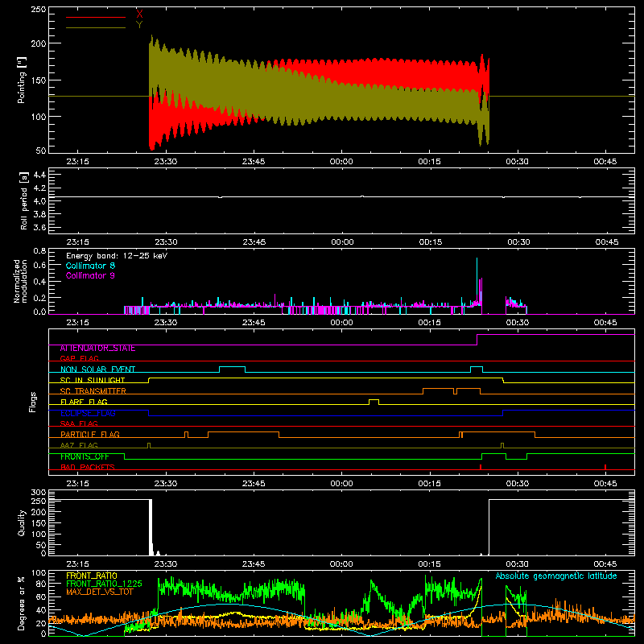Screen dimensions: 644x644
Task: Click the BAD_PACKETS red tick at 00:45
Action: pos(605,467)
